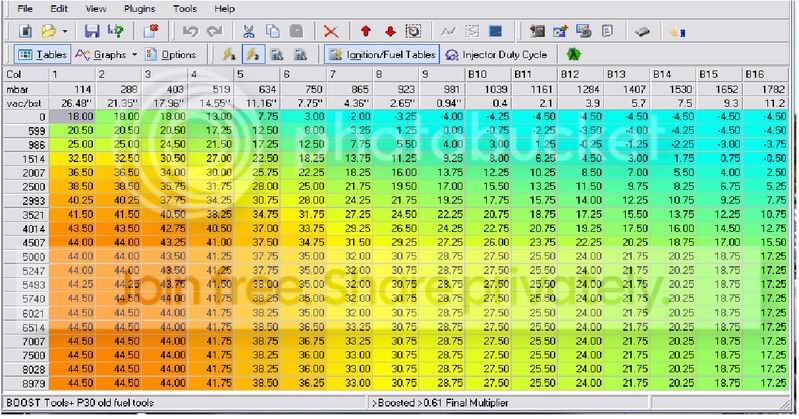Open the dropdown arrow beside Open folder

coord(65,32)
